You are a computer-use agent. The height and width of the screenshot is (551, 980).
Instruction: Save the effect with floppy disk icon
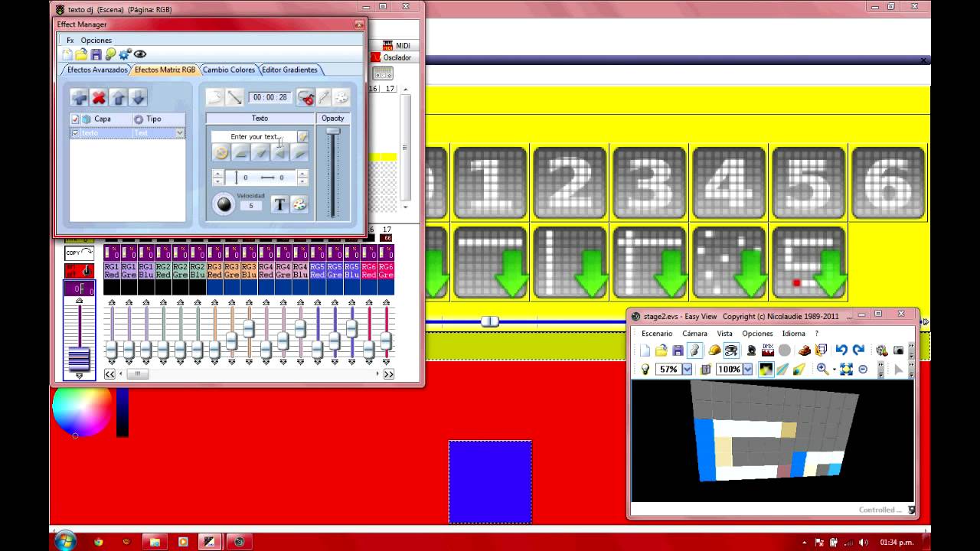tap(96, 54)
